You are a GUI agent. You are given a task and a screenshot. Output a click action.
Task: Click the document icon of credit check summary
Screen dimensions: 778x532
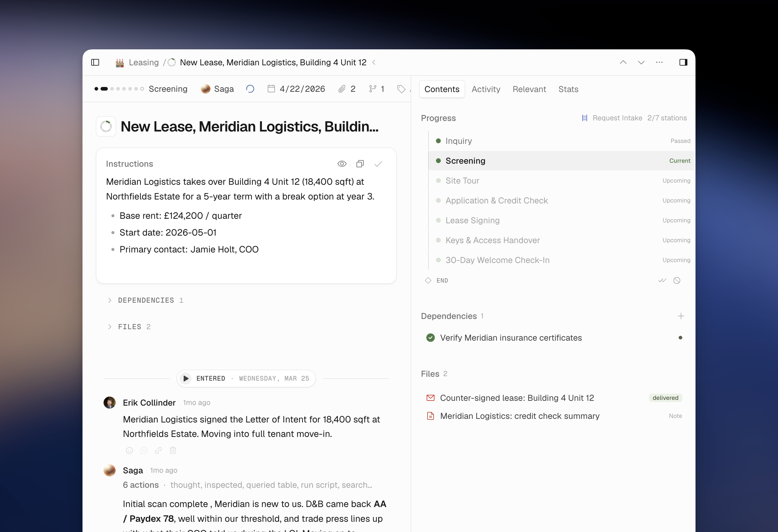[431, 416]
